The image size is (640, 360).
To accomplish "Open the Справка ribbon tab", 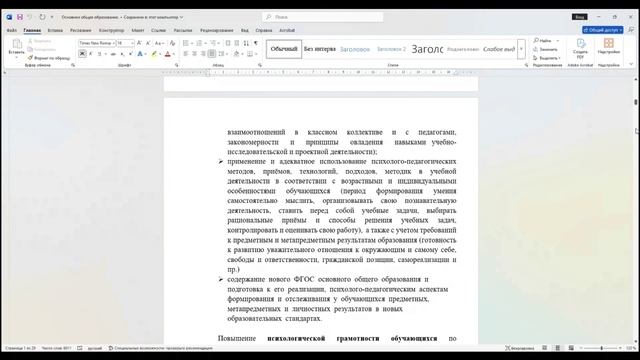I will pyautogui.click(x=264, y=30).
